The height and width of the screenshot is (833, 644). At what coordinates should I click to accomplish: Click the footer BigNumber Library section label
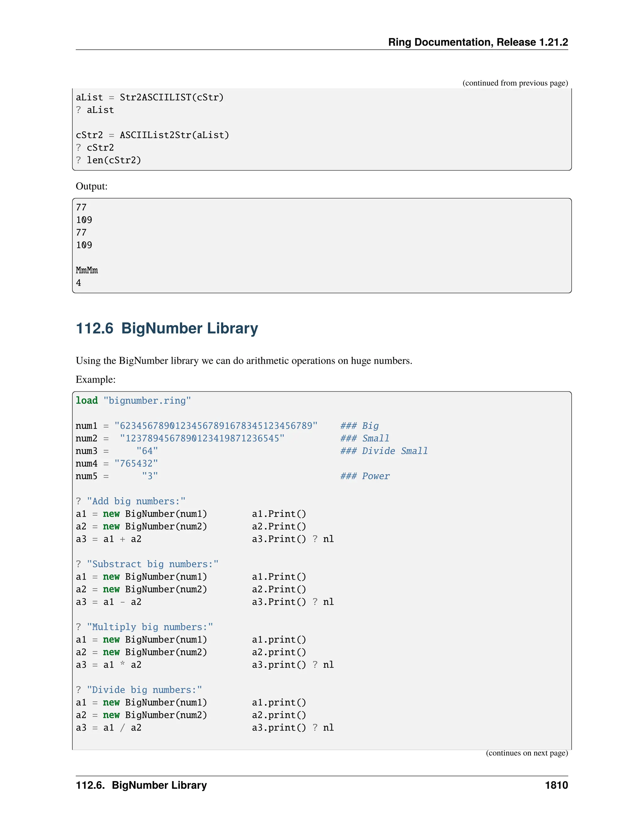(x=141, y=785)
